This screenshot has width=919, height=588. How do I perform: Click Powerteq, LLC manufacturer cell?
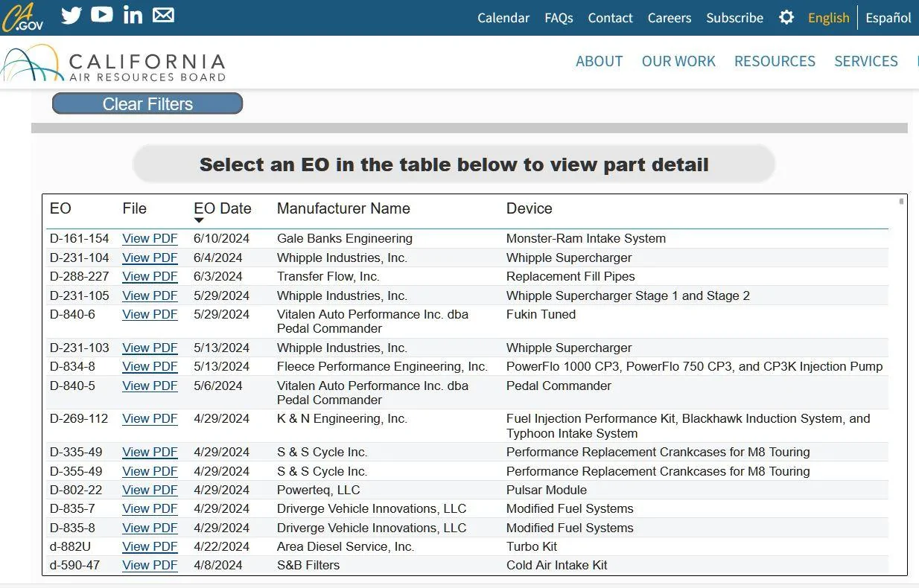pos(318,490)
